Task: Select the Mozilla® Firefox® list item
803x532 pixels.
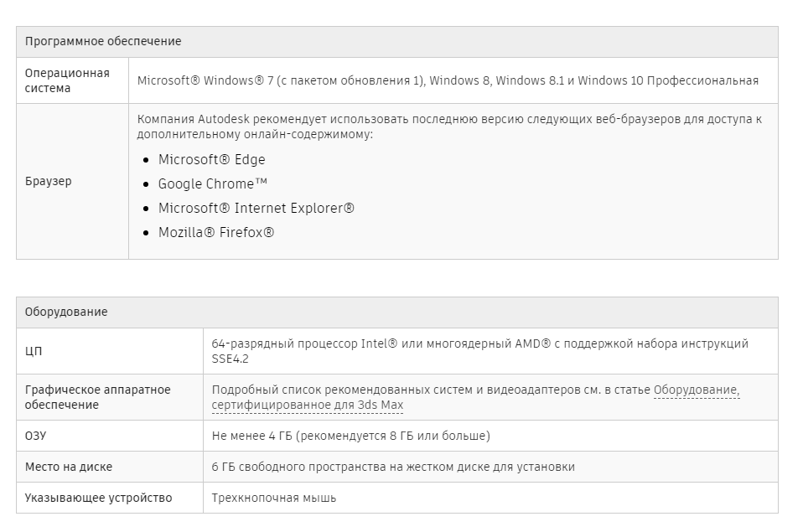Action: pos(216,232)
